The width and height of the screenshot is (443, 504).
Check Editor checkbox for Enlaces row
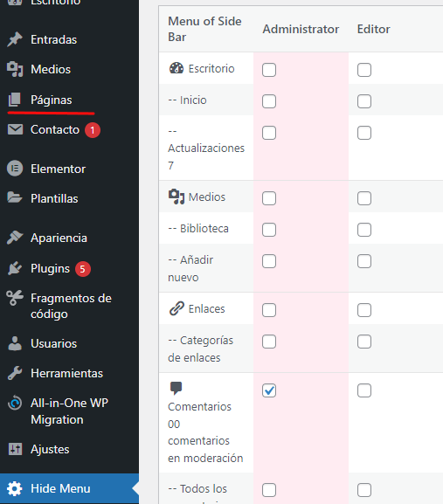coord(364,310)
